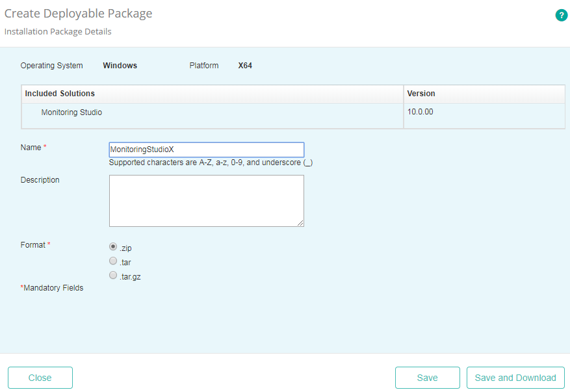Viewport: 570px width, 392px height.
Task: Click the Installation Package Details subtitle
Action: click(x=57, y=31)
